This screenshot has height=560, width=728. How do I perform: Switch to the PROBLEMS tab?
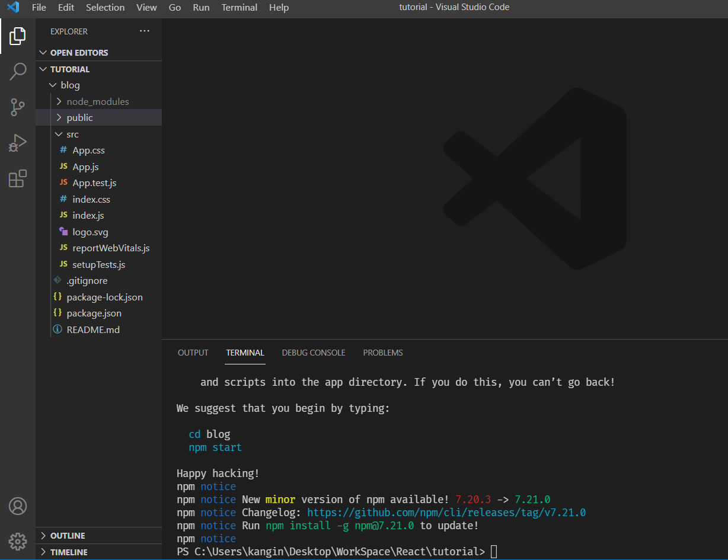click(x=383, y=353)
